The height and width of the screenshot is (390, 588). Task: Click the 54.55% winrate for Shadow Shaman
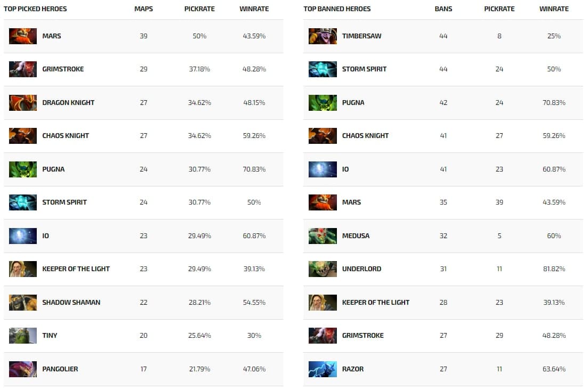click(x=254, y=302)
